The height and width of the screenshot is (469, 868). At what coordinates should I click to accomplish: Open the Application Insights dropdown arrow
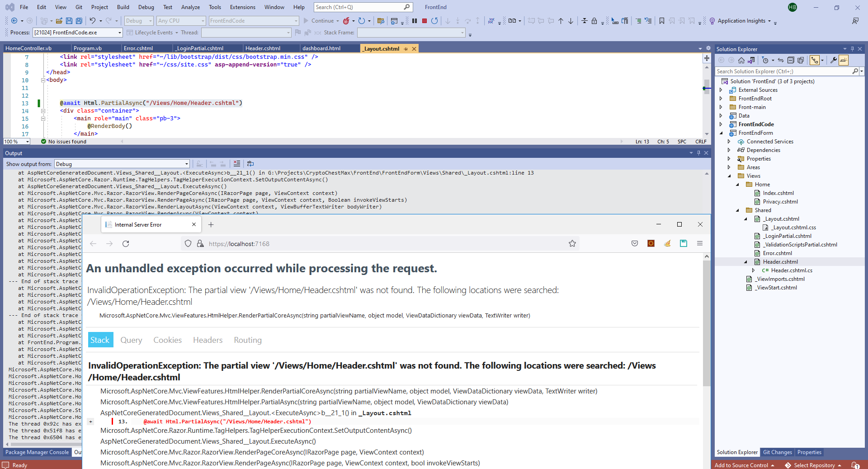point(769,21)
